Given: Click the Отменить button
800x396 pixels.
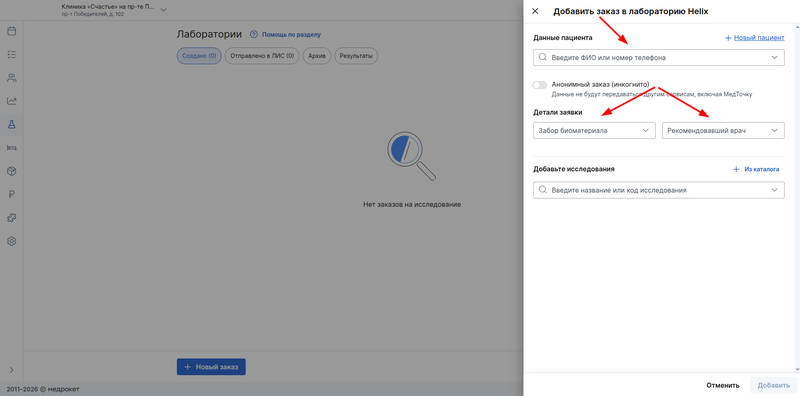Looking at the screenshot, I should click(722, 385).
